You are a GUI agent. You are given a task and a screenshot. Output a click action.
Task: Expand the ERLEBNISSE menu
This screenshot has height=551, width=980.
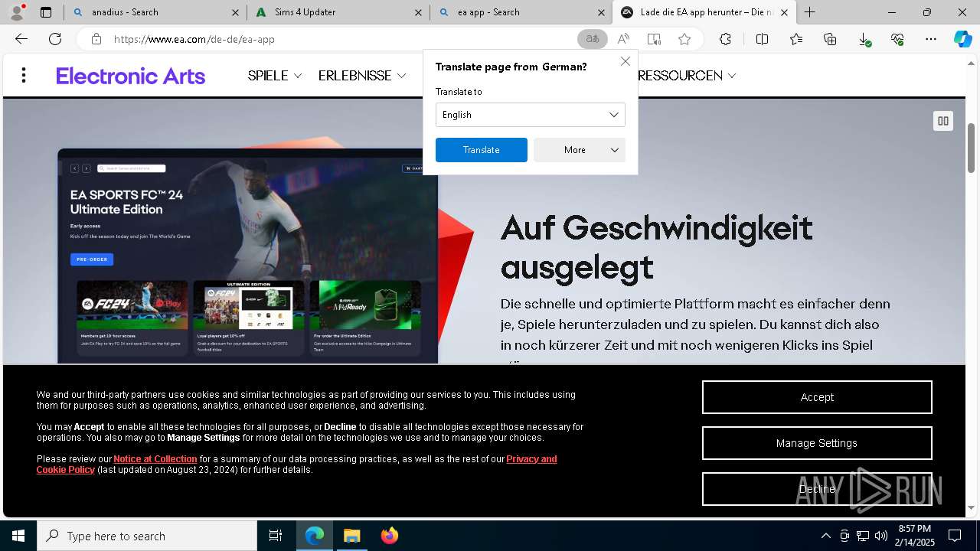click(362, 76)
